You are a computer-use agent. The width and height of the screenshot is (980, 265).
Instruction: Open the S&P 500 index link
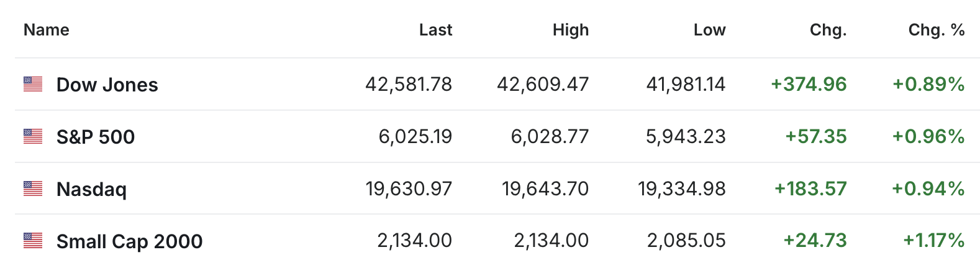tap(96, 137)
